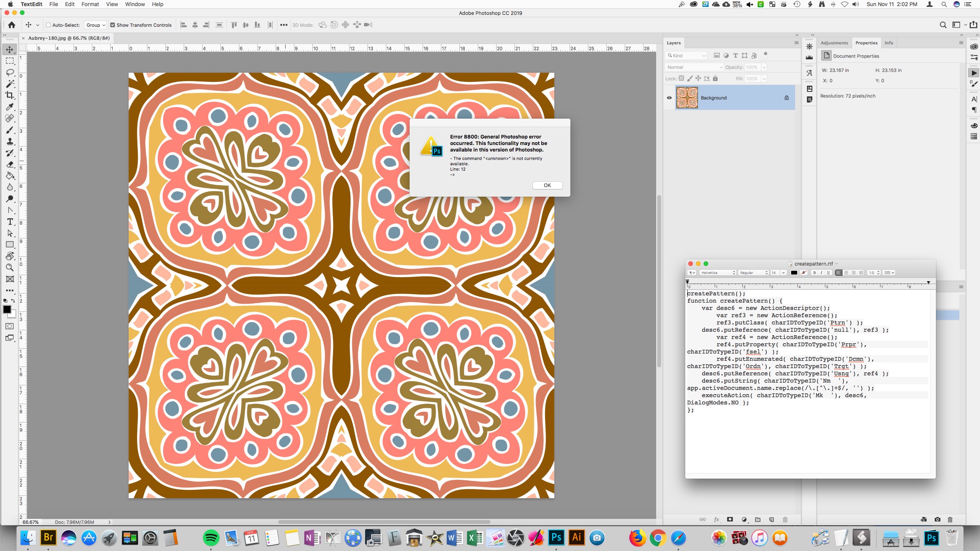Select the Clone Stamp tool

coord(10,142)
